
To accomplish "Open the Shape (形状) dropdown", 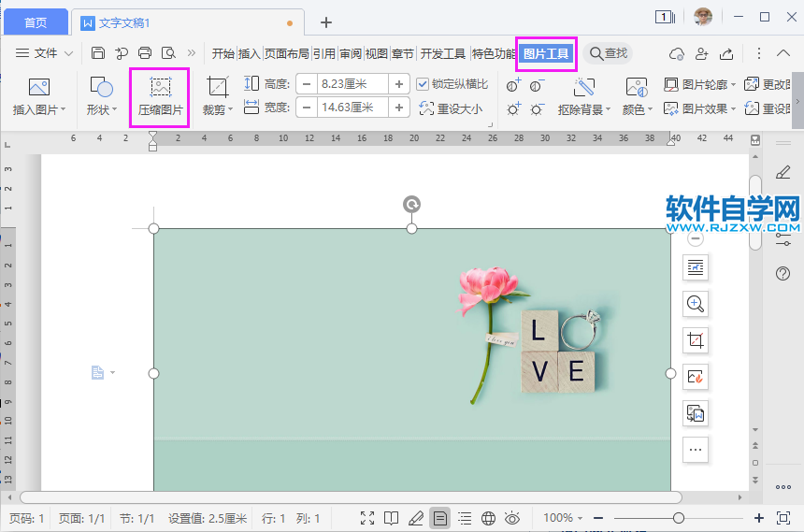I will [101, 110].
